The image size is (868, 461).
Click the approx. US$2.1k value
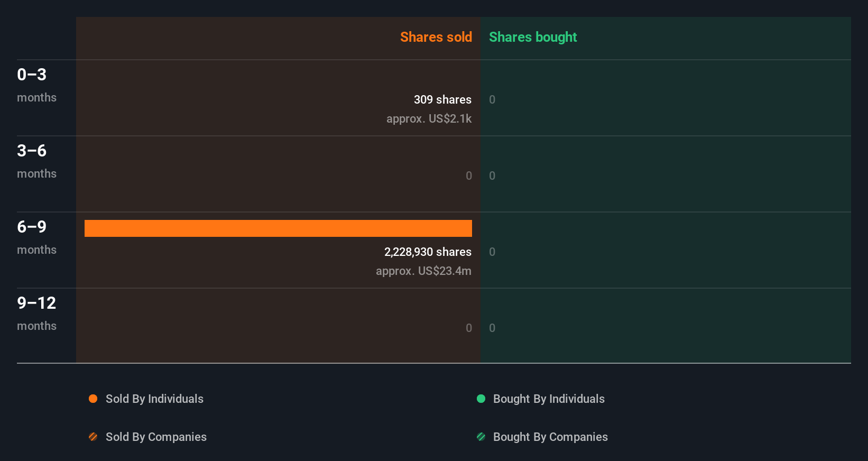(429, 118)
